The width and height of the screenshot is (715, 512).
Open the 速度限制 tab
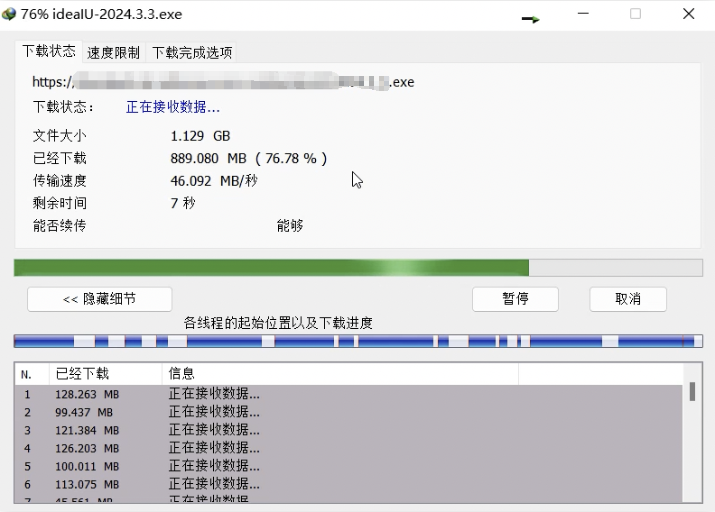click(x=113, y=52)
